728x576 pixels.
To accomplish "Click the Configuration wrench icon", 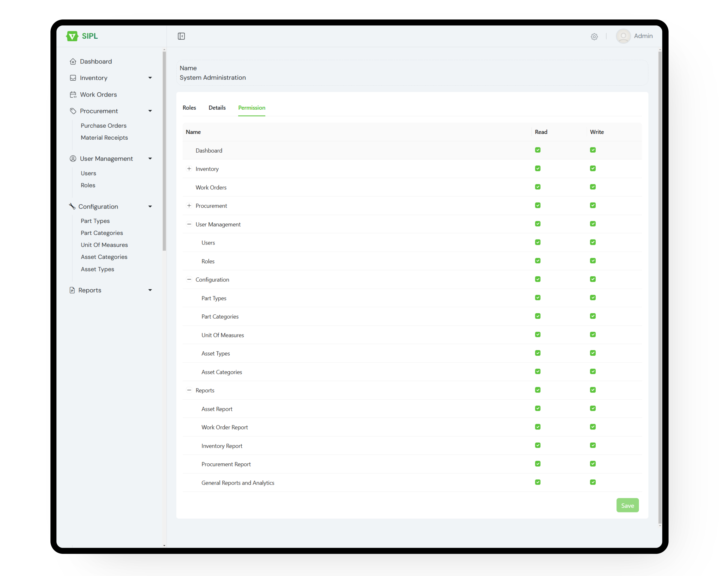I will (72, 206).
